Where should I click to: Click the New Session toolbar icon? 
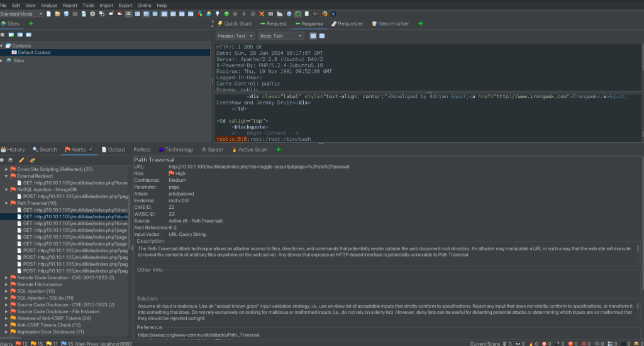49,13
